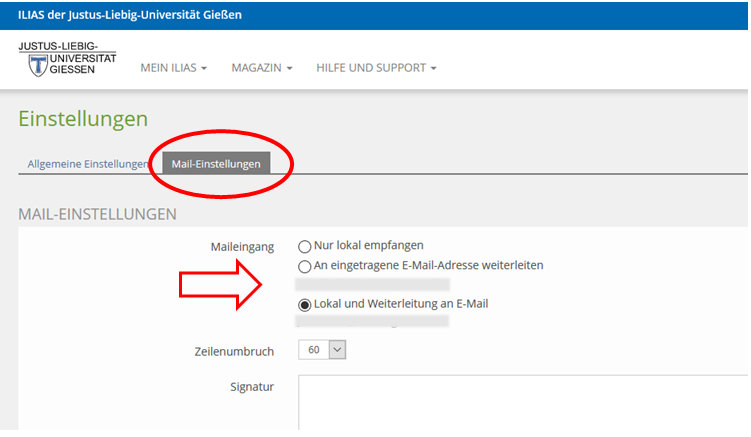Select the Mail-Einstellungen tab
This screenshot has width=751, height=437.
click(x=216, y=164)
